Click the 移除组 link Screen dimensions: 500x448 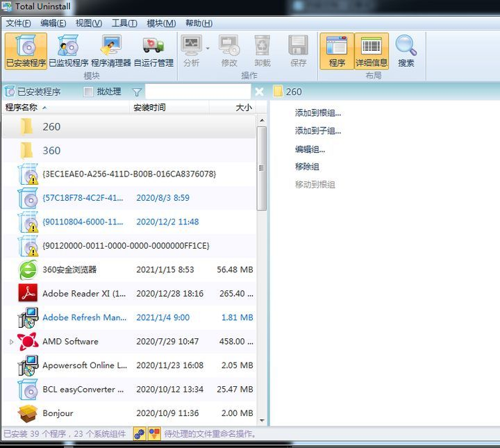click(307, 167)
